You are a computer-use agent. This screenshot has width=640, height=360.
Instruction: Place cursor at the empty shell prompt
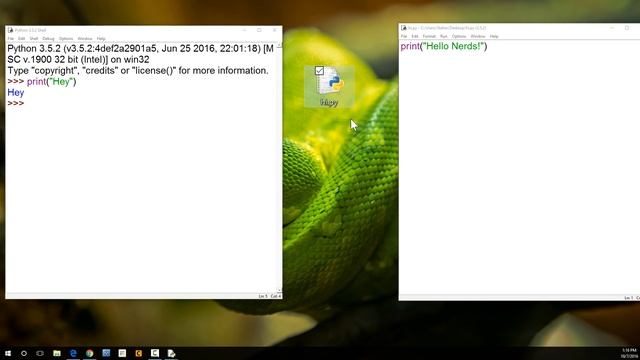click(x=16, y=103)
